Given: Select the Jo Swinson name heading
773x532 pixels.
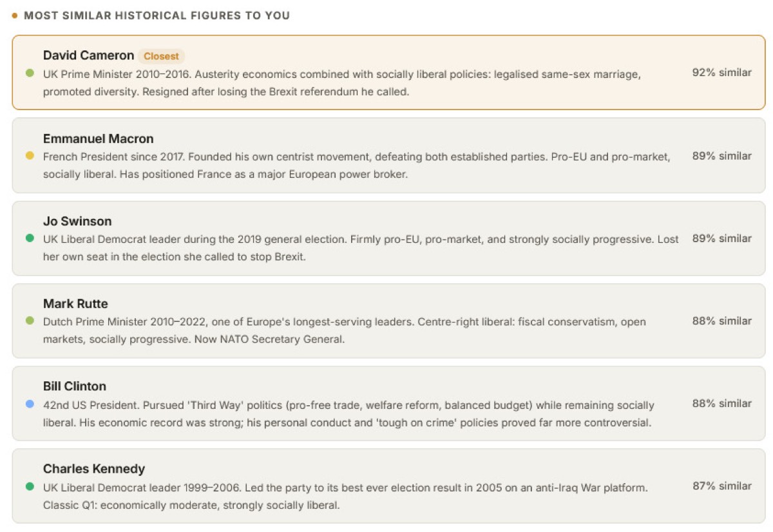Looking at the screenshot, I should pyautogui.click(x=77, y=221).
